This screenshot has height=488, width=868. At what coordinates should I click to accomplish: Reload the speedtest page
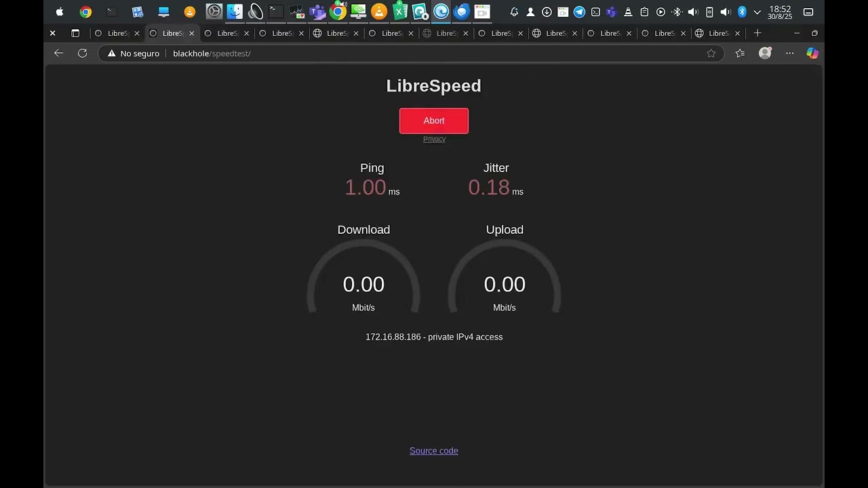tap(83, 53)
